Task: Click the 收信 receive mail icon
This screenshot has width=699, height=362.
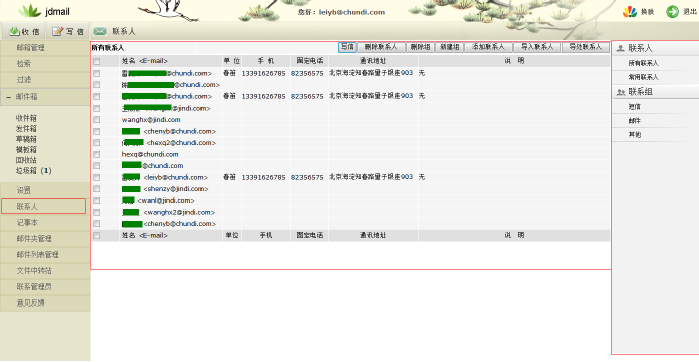Action: [x=14, y=31]
